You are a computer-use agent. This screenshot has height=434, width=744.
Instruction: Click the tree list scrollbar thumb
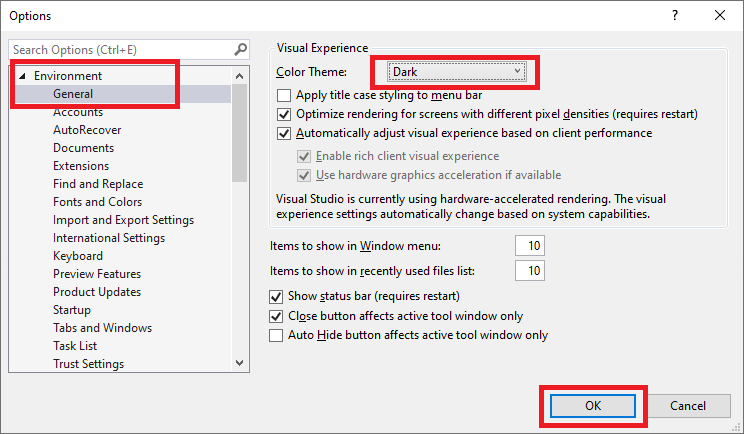(x=239, y=133)
